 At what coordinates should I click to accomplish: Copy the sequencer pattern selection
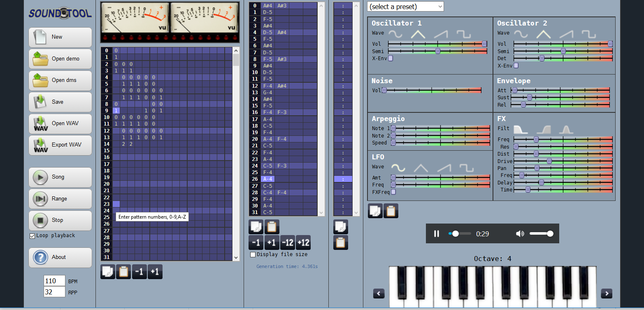(108, 272)
